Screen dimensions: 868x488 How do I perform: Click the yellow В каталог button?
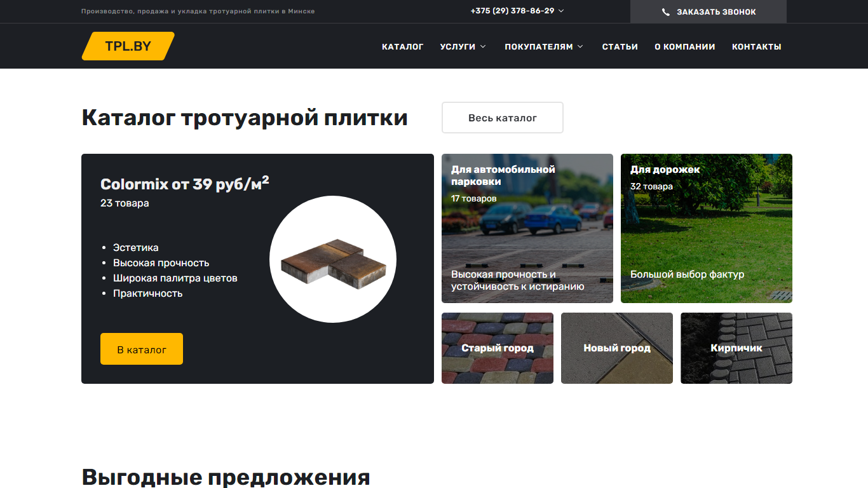click(142, 349)
